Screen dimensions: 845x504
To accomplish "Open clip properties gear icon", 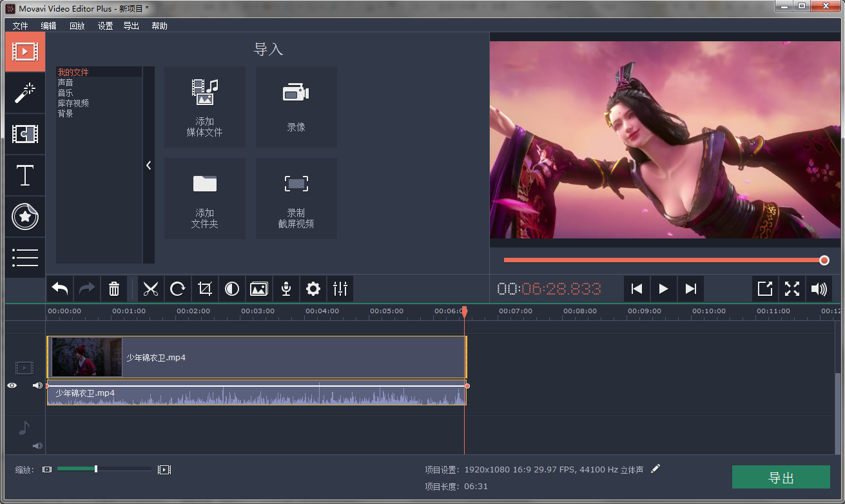I will (x=313, y=289).
